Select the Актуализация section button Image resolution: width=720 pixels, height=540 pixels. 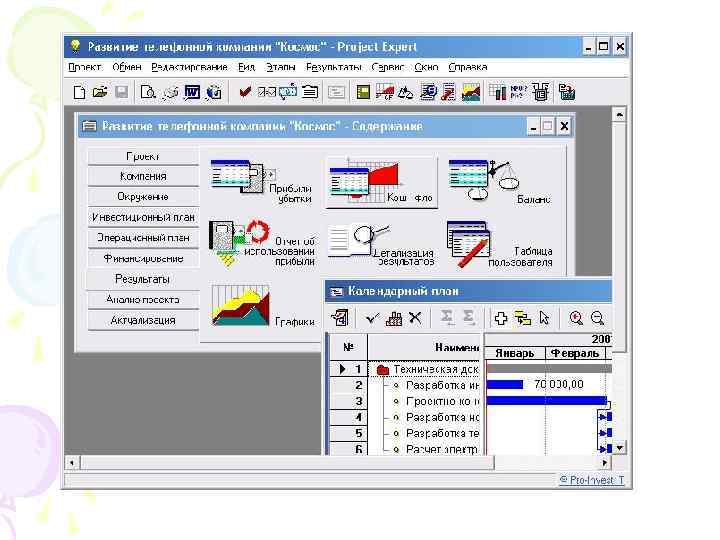coord(143,320)
